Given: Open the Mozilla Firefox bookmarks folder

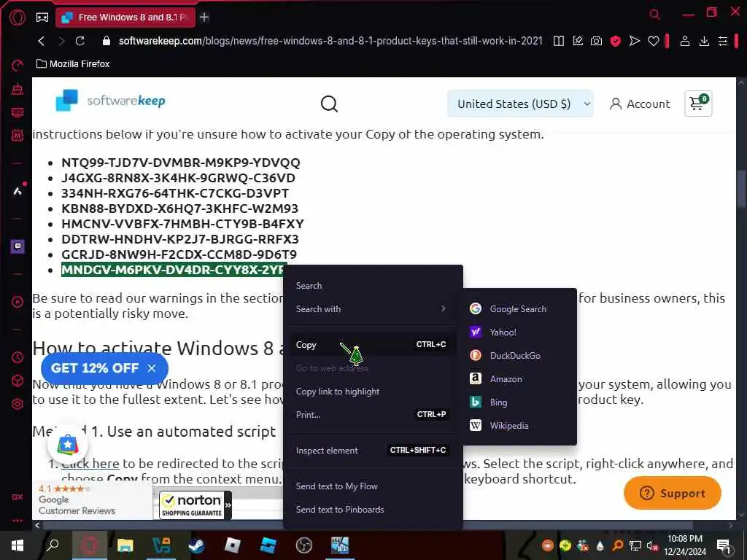Looking at the screenshot, I should (73, 64).
